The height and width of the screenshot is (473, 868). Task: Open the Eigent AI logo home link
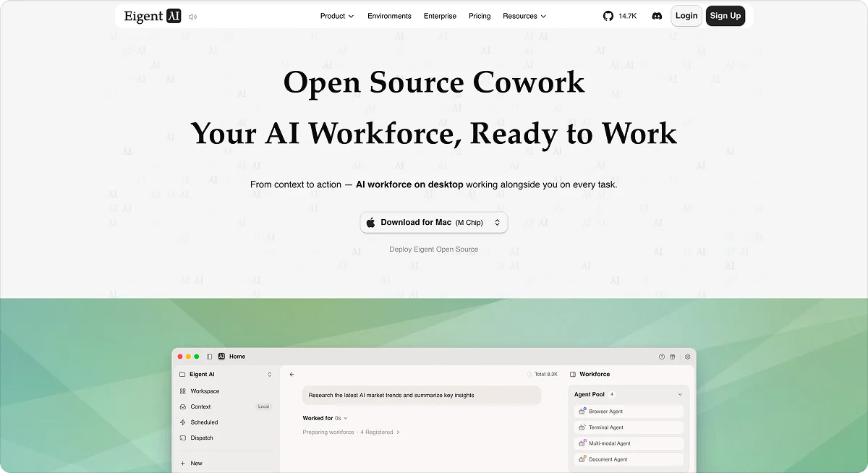[x=153, y=16]
